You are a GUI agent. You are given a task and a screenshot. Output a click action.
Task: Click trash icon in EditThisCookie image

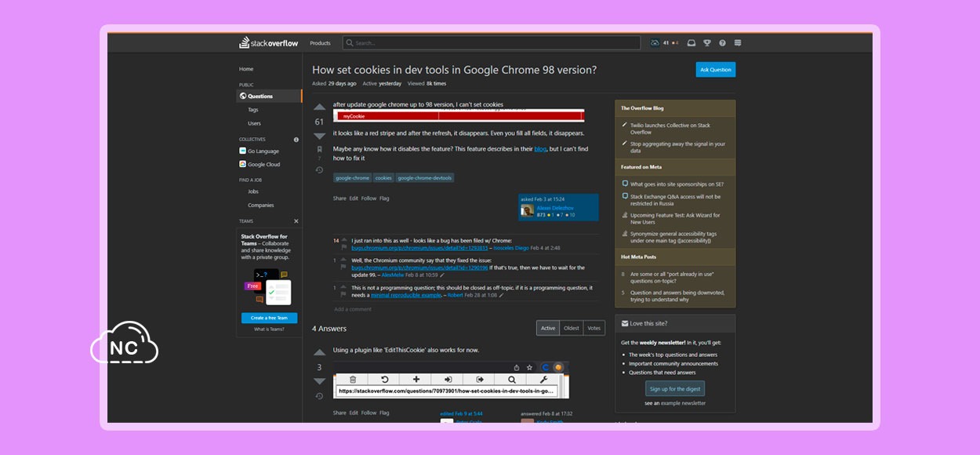pyautogui.click(x=353, y=379)
